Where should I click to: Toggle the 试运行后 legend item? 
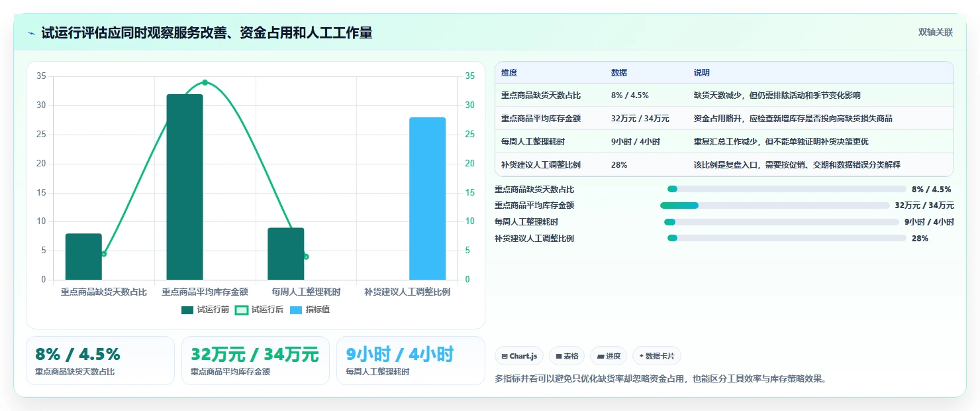[260, 310]
